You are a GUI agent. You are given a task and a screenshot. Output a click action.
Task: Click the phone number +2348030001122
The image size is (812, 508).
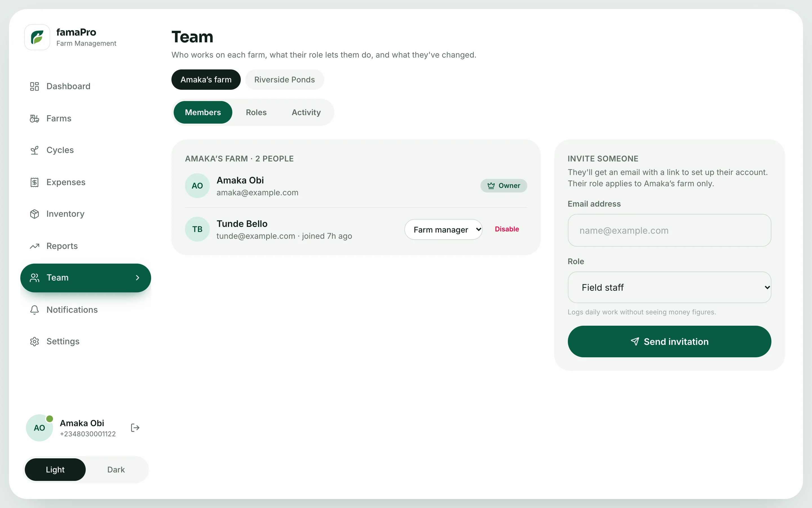88,434
